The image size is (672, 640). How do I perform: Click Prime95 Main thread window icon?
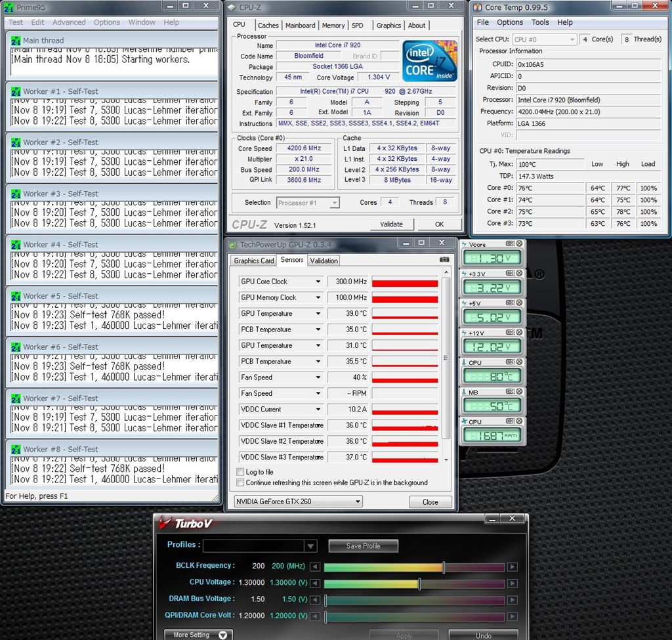[x=16, y=41]
